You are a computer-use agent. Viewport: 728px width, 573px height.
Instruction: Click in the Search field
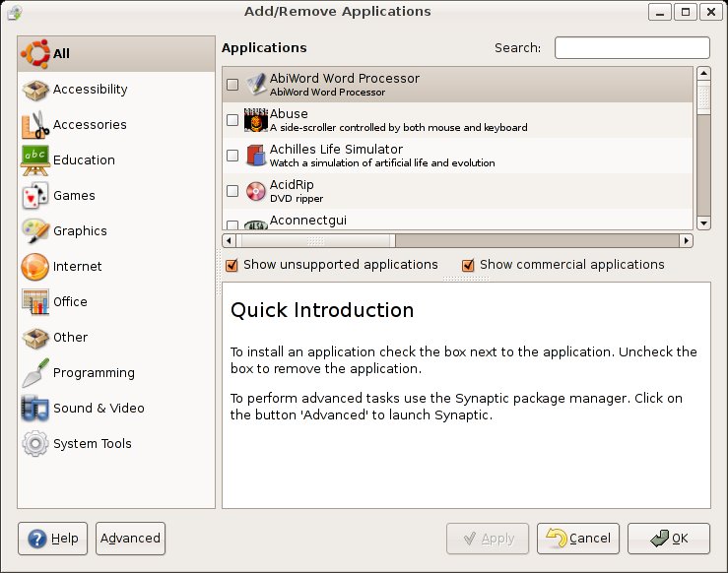point(631,48)
